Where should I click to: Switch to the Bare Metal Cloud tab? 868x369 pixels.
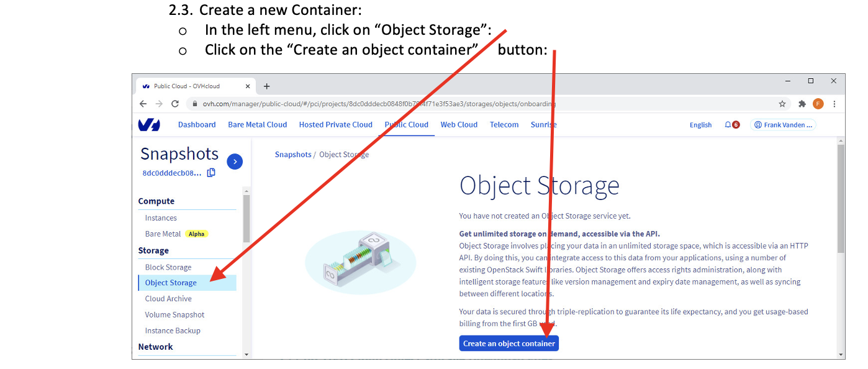coord(257,125)
